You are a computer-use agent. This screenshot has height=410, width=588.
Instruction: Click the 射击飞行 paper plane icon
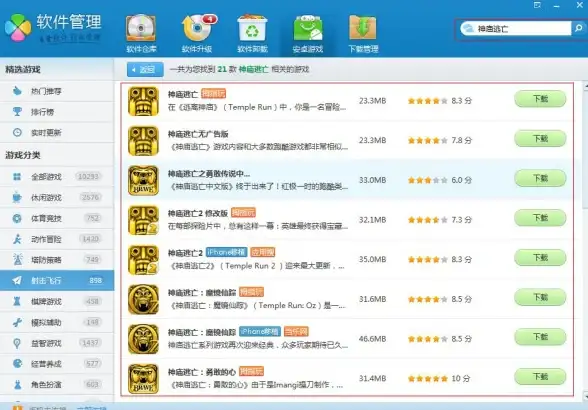tap(17, 280)
